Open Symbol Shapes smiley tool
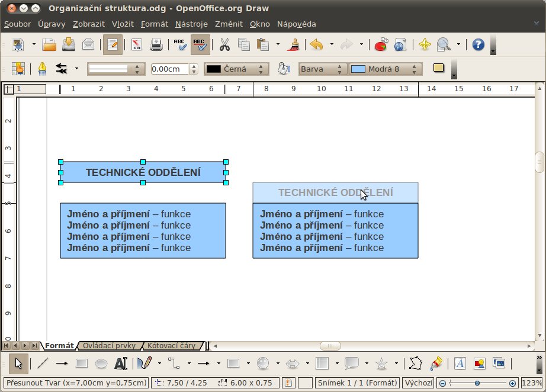 pos(263,364)
